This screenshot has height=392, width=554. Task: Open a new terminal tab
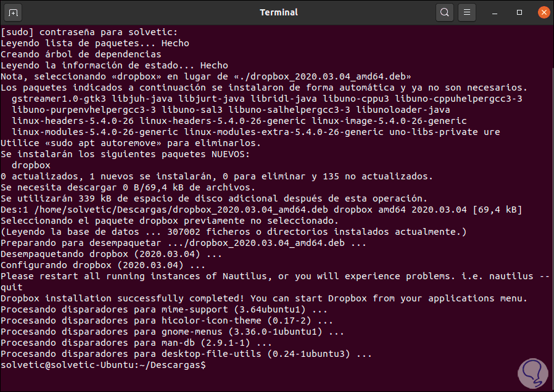click(x=14, y=12)
